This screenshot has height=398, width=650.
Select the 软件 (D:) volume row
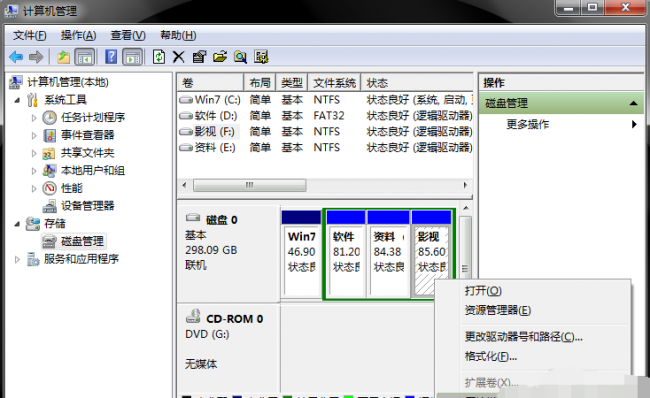[325, 116]
